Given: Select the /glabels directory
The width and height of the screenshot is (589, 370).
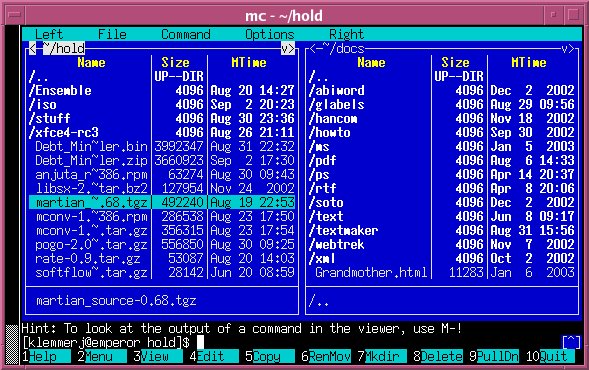Looking at the screenshot, I should click(x=442, y=104).
